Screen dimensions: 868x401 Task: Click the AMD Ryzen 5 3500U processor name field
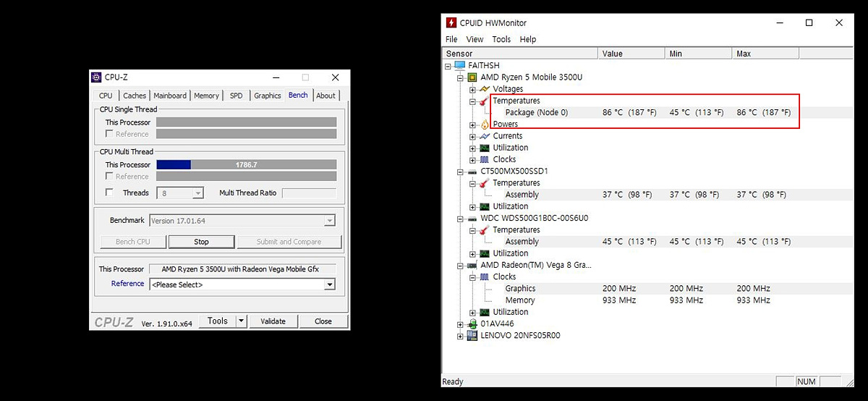pos(242,269)
